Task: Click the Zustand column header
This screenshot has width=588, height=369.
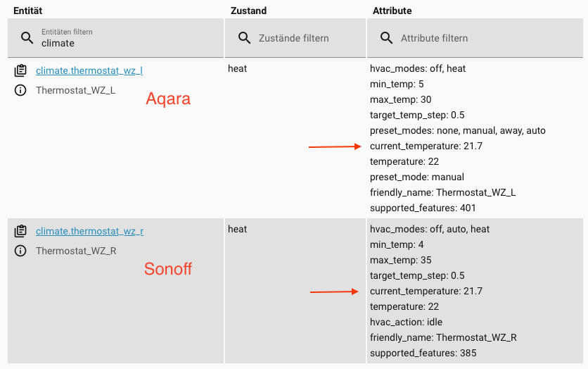Action: pos(248,11)
